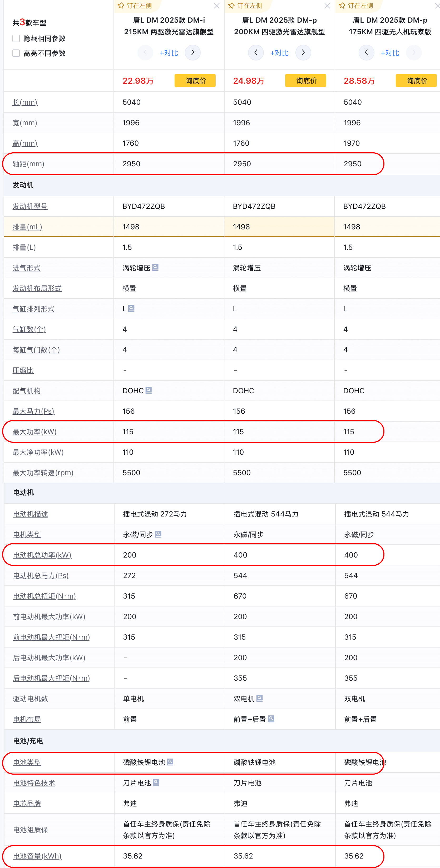The image size is (440, 868).
Task: Open the 发动机布局形式 parameter link
Action: click(37, 288)
